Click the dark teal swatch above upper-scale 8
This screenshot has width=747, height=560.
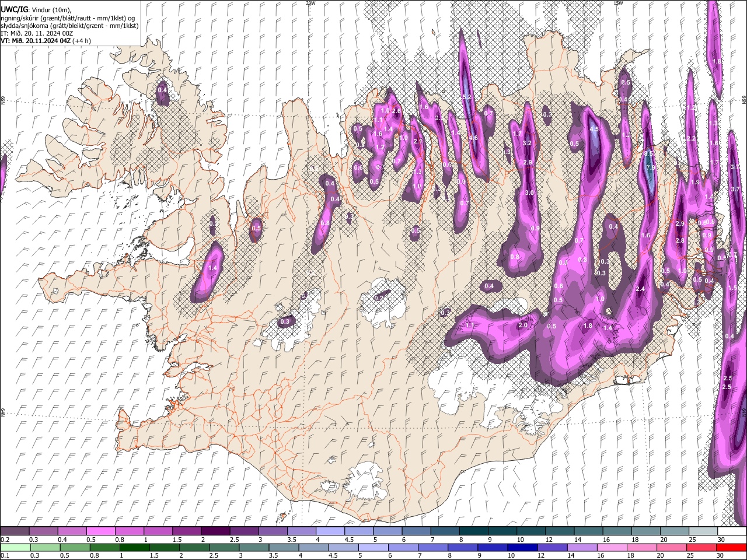click(x=473, y=531)
